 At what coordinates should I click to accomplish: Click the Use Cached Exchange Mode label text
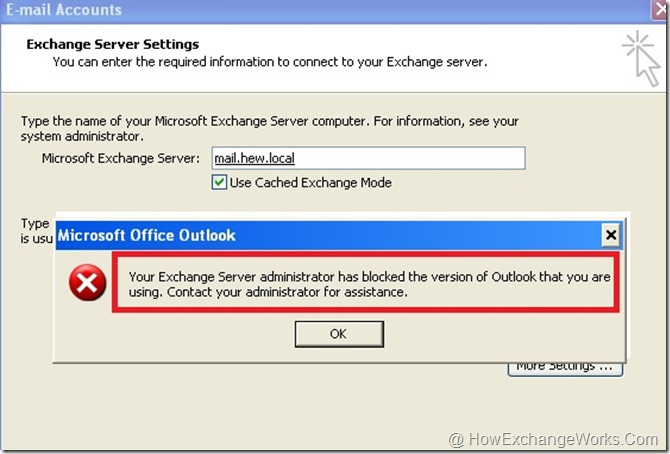tap(310, 183)
